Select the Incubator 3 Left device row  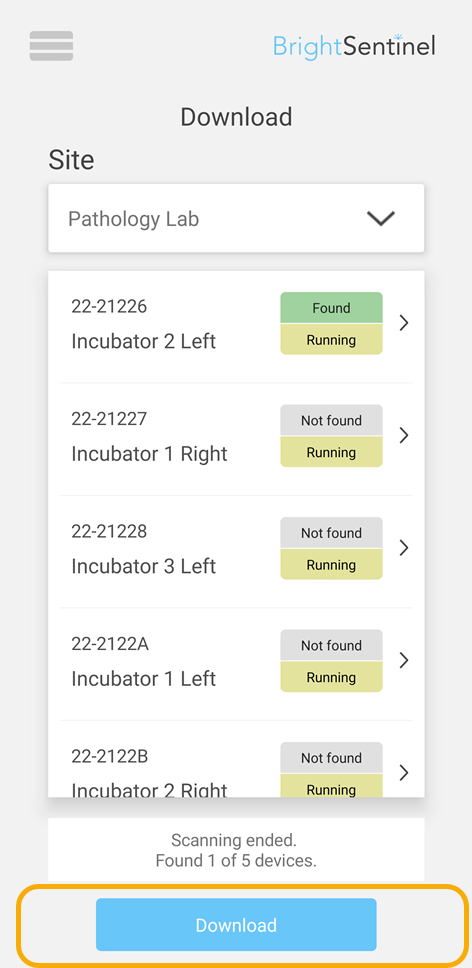pyautogui.click(x=236, y=551)
